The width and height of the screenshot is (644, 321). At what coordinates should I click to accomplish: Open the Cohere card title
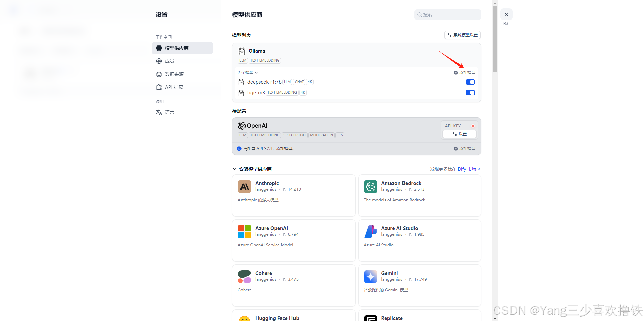pyautogui.click(x=264, y=273)
